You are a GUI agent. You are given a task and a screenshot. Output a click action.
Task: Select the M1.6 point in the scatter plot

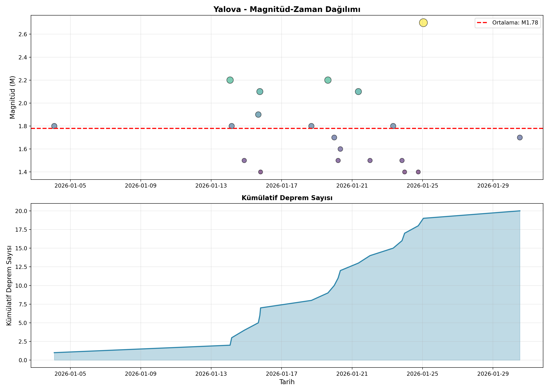(x=340, y=149)
